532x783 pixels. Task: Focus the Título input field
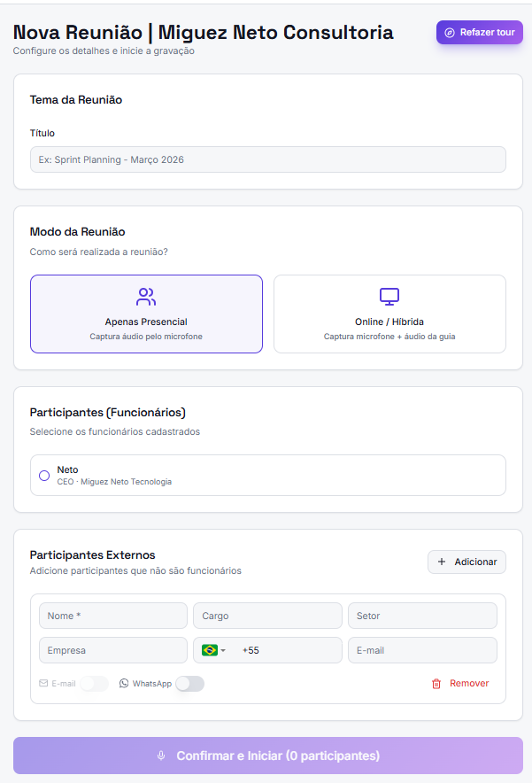[x=268, y=159]
